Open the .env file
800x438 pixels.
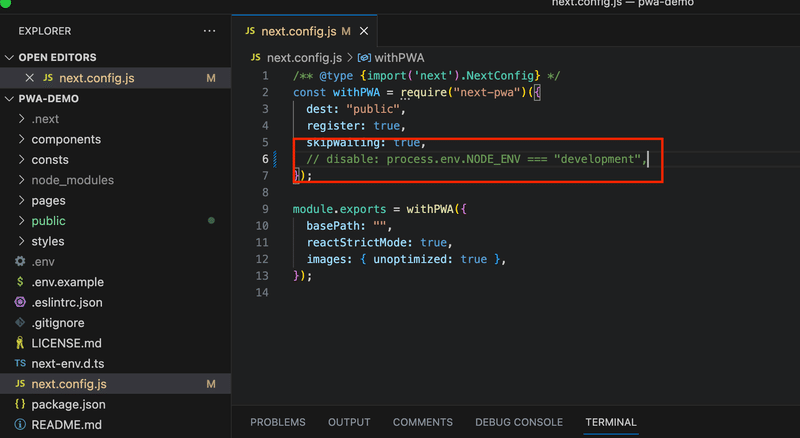43,262
